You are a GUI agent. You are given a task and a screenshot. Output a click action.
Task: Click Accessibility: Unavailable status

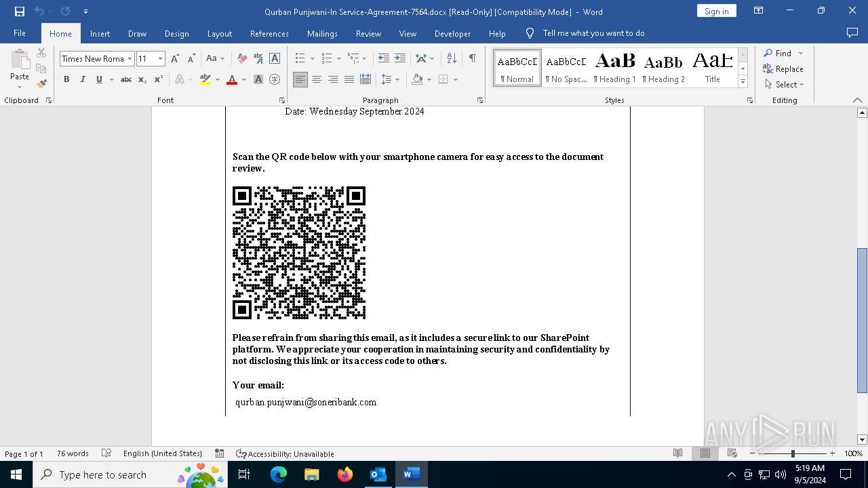point(285,453)
